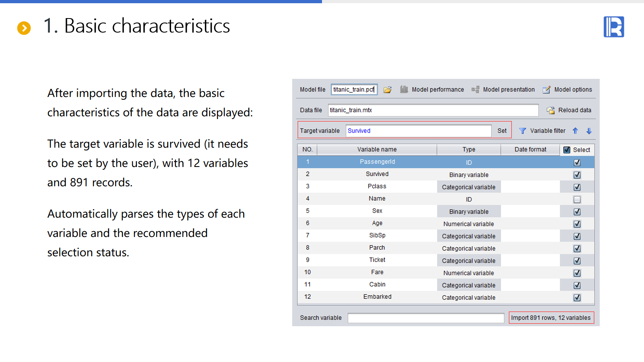Click the Date format column header
644x362 pixels.
click(x=530, y=150)
